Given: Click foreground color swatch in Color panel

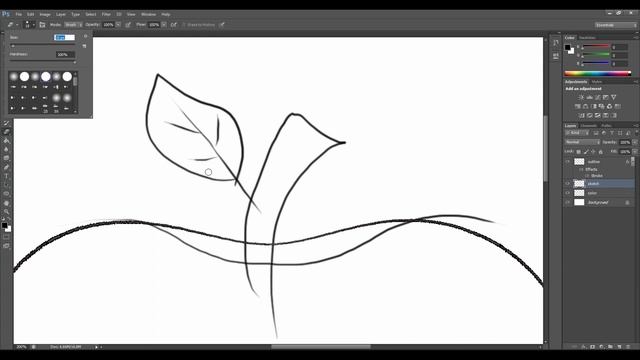Looking at the screenshot, I should click(567, 47).
